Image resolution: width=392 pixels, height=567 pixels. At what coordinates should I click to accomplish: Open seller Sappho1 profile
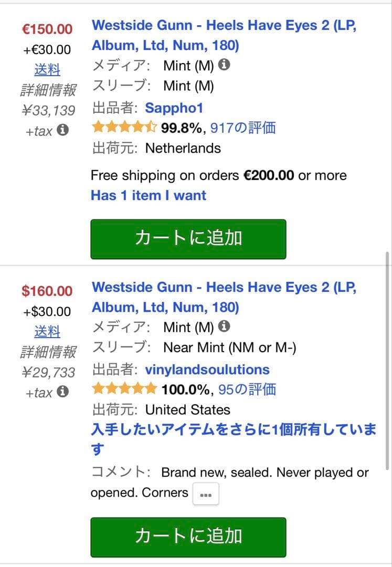point(174,108)
